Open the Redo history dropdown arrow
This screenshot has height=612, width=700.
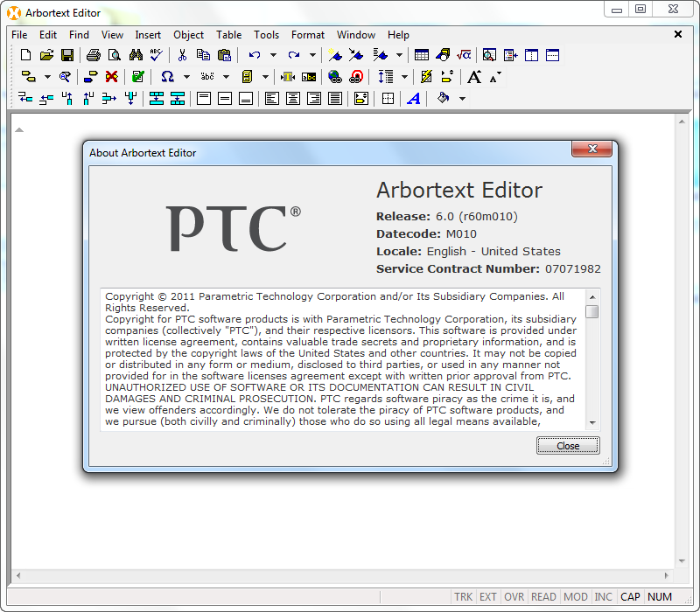[312, 55]
